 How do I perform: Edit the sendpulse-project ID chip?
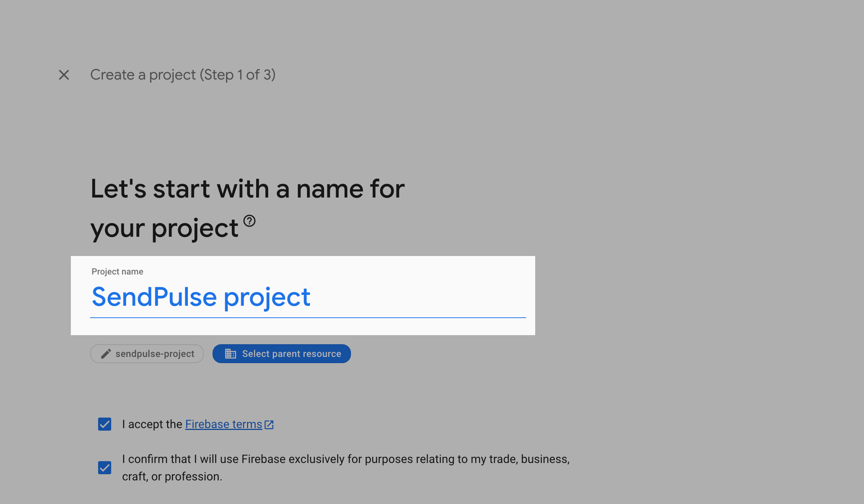tap(154, 354)
